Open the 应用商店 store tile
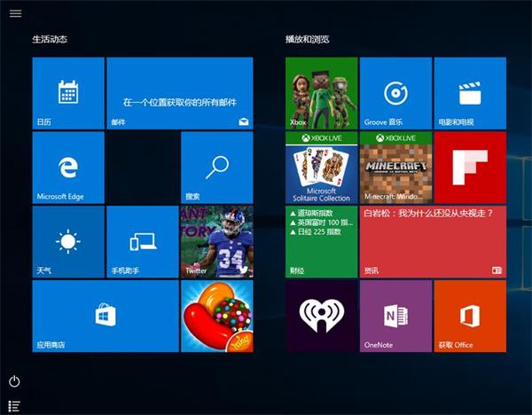This screenshot has width=532, height=415. [x=106, y=316]
